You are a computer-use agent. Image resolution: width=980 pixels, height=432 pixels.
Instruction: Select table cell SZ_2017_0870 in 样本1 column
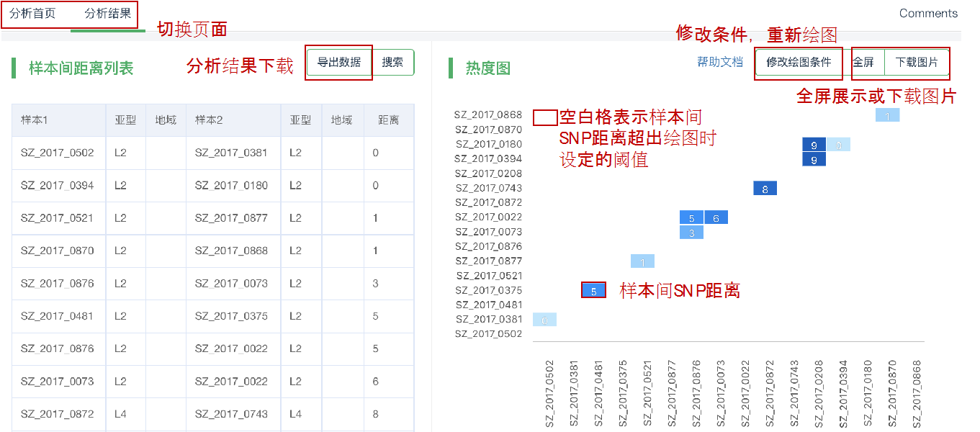tap(58, 251)
